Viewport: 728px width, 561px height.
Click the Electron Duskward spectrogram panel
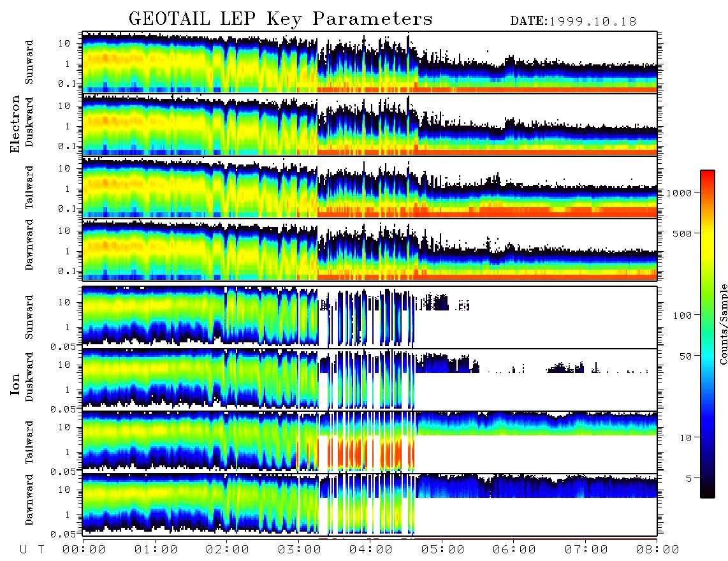[x=370, y=124]
